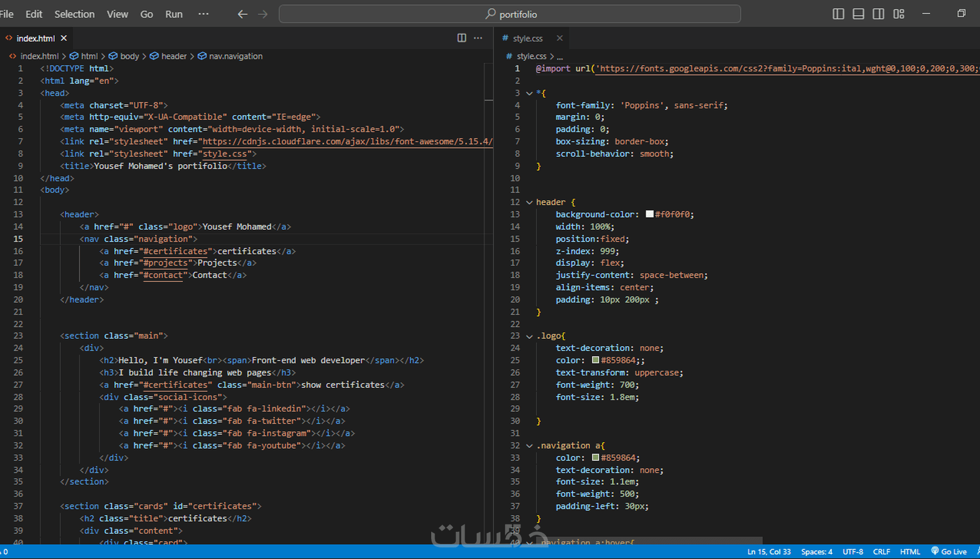Click the Spaces: 4 indentation setting
Screen dimensions: 980x559
pyautogui.click(x=816, y=552)
